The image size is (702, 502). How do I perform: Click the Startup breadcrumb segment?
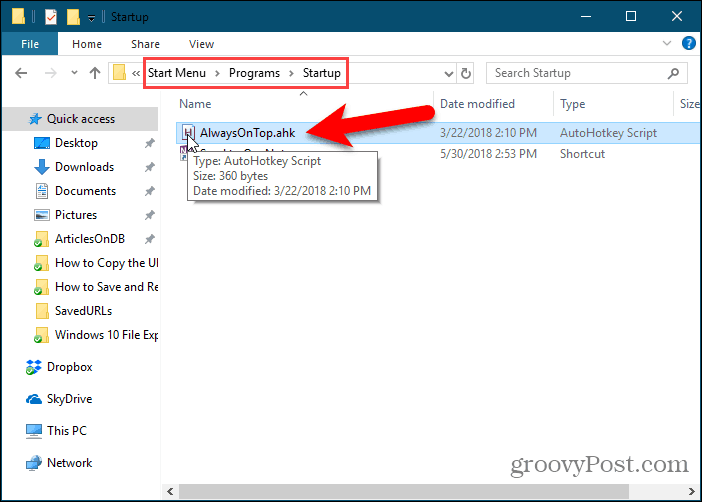tap(321, 73)
